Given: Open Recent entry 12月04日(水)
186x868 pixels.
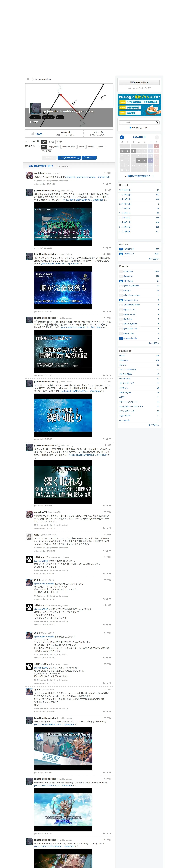Looking at the screenshot, I should [125, 204].
